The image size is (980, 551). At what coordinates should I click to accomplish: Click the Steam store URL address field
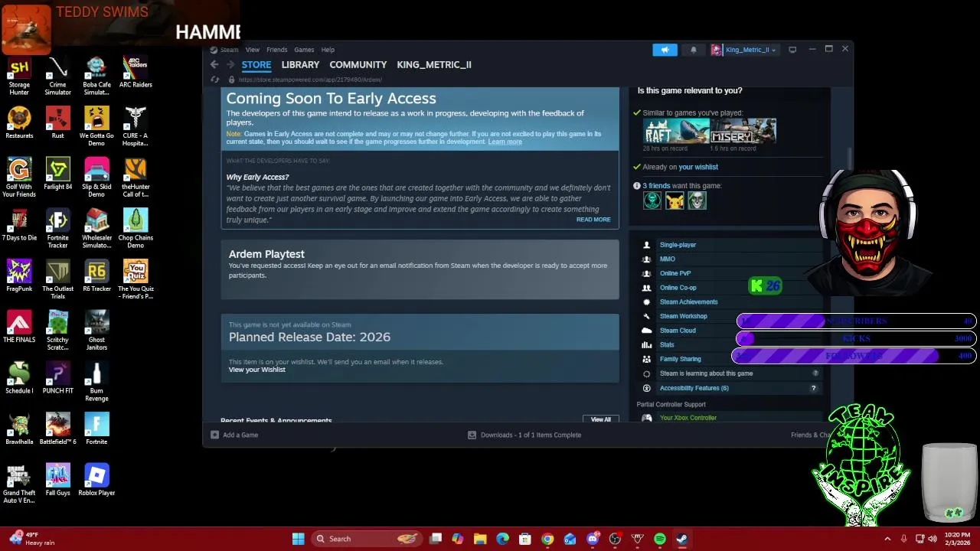(310, 80)
